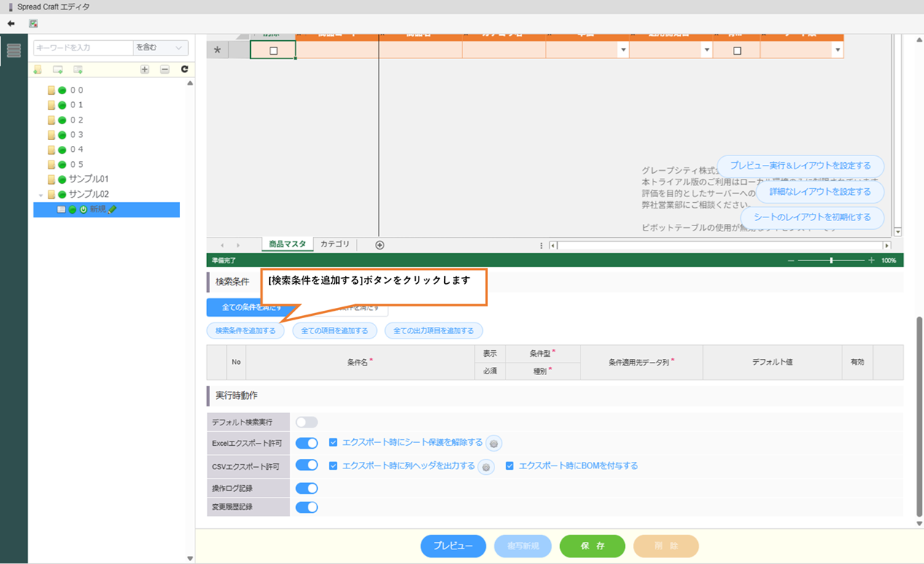
Task: Click the 検索条件を追加する button
Action: click(245, 331)
